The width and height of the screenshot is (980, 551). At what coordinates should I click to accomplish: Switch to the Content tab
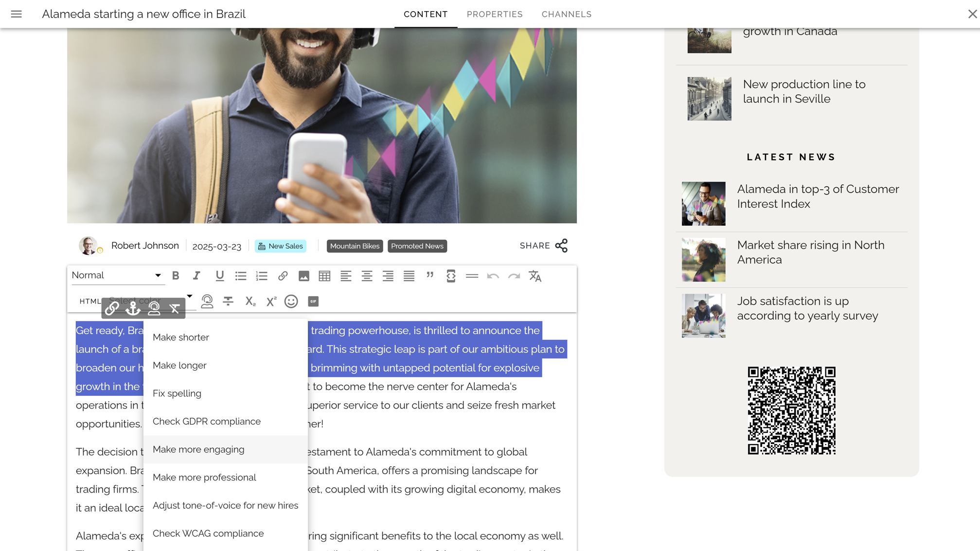(x=426, y=14)
